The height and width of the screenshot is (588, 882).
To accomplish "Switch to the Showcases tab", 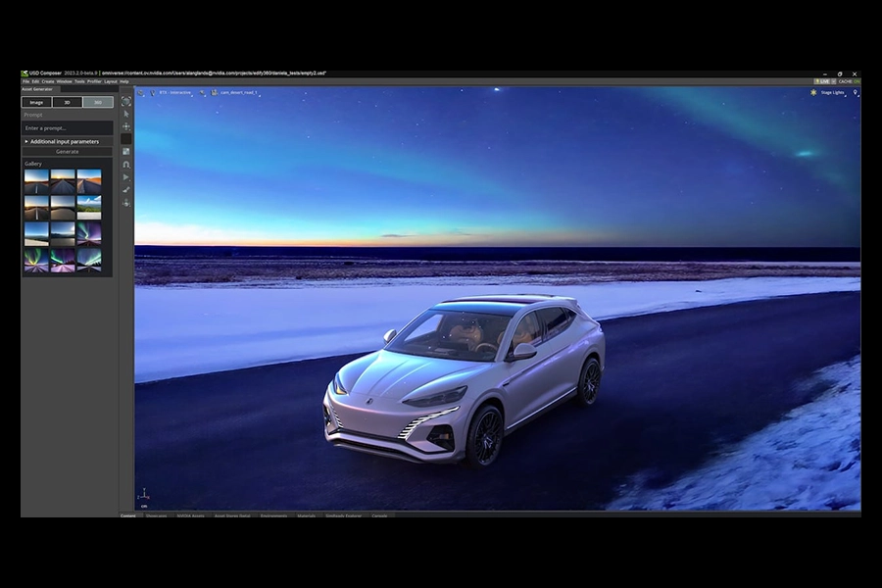I will [x=157, y=514].
